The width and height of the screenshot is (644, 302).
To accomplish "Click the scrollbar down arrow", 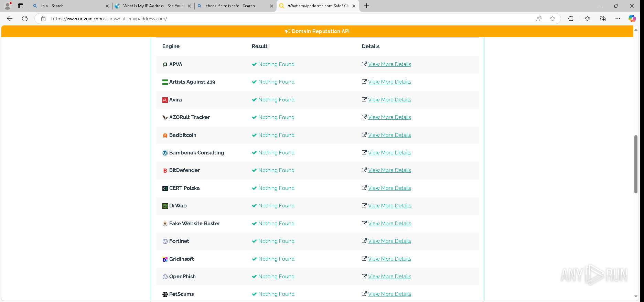I will (x=636, y=296).
